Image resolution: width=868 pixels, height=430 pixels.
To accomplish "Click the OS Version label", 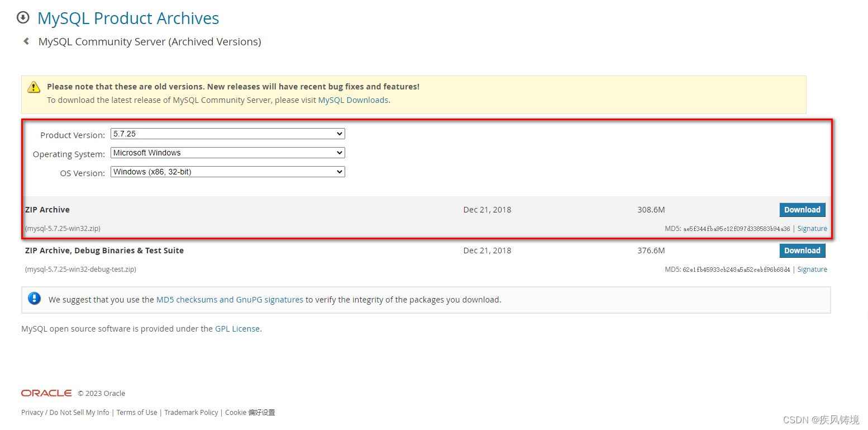I will 83,173.
